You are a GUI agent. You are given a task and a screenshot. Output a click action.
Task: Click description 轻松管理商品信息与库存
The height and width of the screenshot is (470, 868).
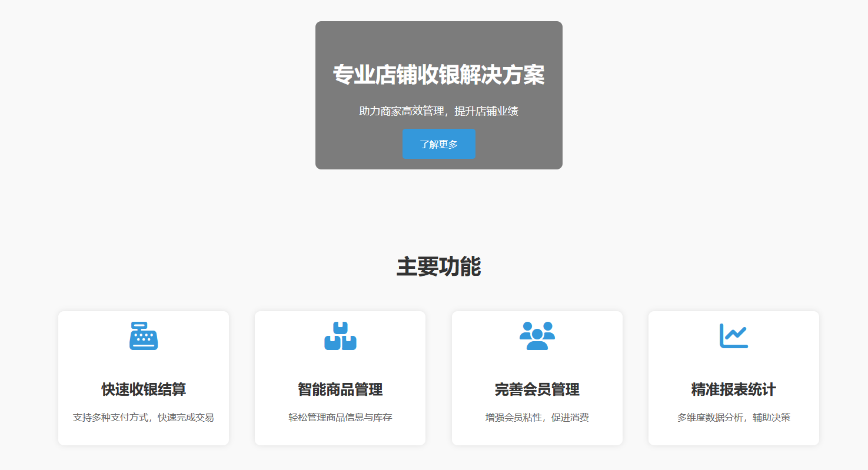340,418
